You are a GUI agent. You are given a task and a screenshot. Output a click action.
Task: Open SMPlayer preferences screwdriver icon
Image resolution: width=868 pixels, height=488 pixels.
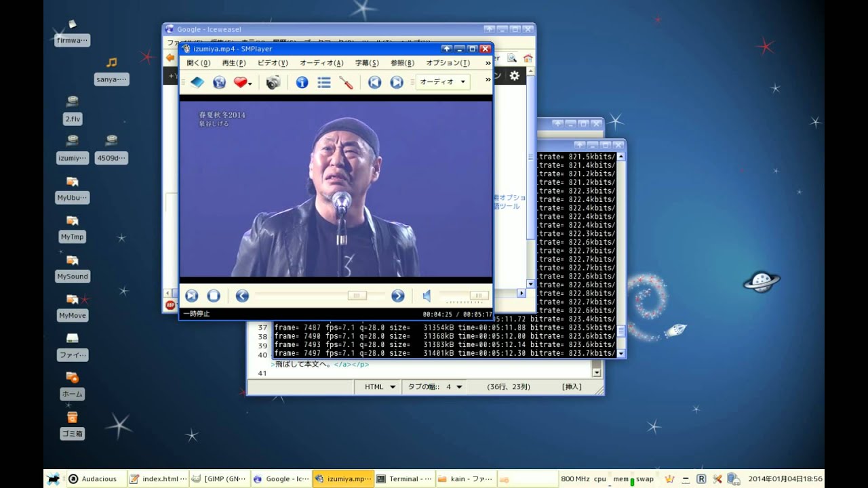(346, 82)
